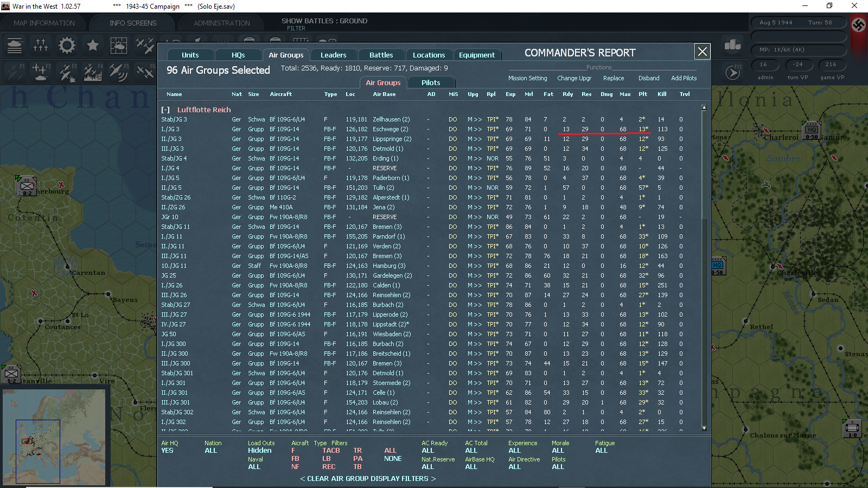
Task: Toggle the TACB aircraft type filter
Action: tap(331, 451)
